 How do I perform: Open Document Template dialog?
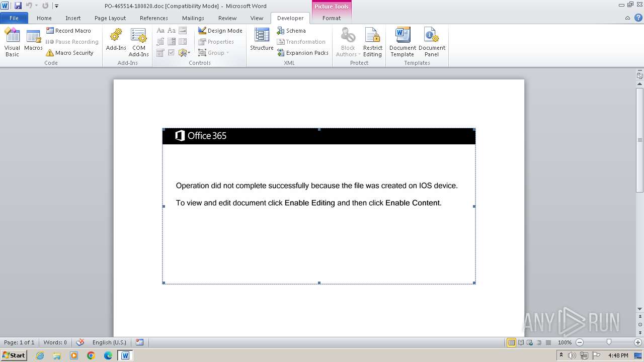point(403,42)
